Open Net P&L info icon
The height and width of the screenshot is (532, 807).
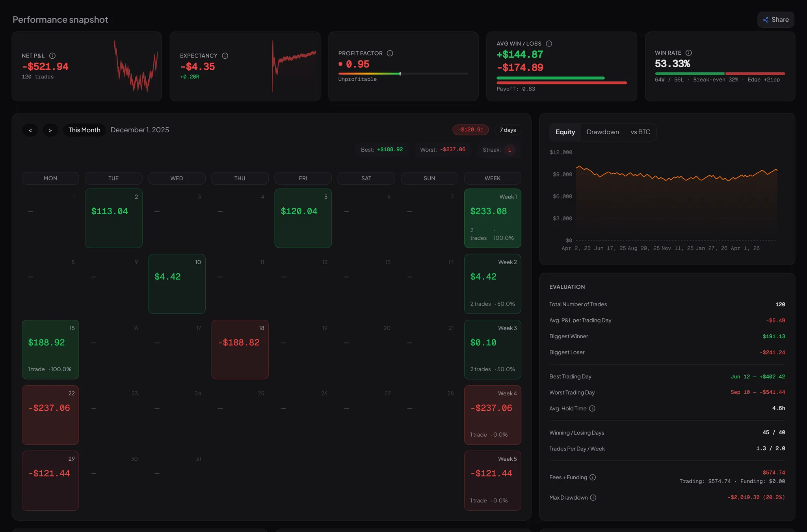pyautogui.click(x=52, y=56)
